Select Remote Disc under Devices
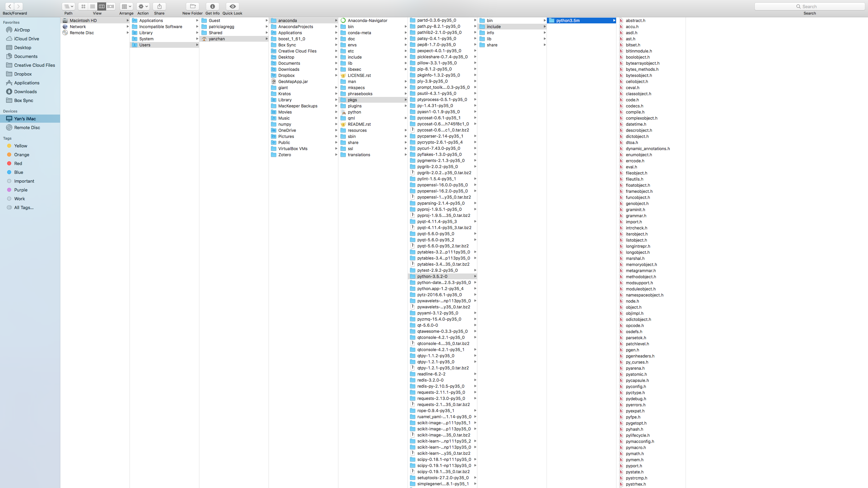The height and width of the screenshot is (488, 868). (30, 127)
